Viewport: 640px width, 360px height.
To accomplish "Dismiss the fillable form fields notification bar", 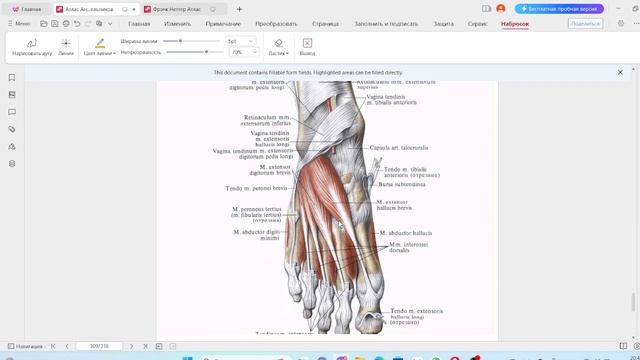I will point(620,72).
